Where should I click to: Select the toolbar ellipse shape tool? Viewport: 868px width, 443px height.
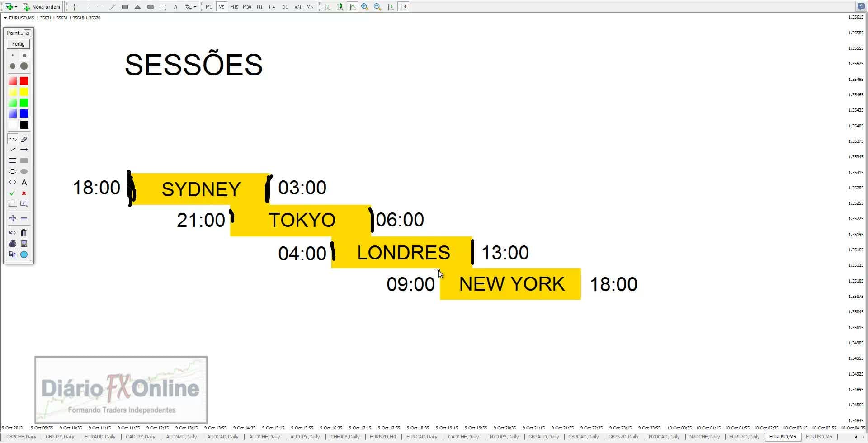(151, 7)
